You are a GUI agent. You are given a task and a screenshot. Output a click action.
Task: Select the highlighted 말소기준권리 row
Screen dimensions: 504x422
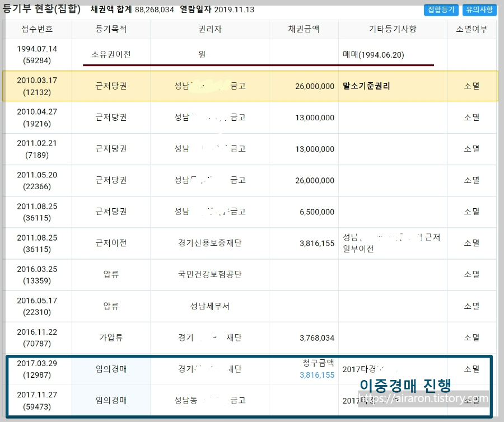[x=252, y=86]
